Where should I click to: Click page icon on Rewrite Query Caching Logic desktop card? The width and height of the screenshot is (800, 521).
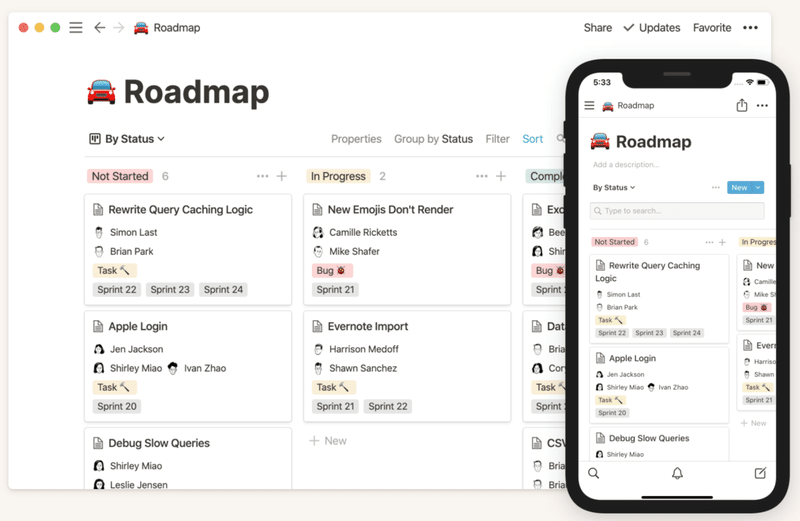98,210
